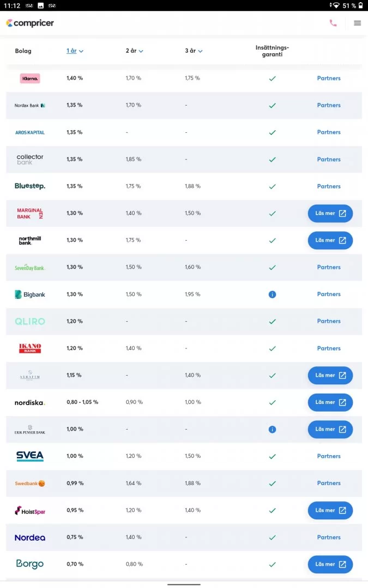
Task: Tap the info icon for Bigbank
Action: click(272, 295)
